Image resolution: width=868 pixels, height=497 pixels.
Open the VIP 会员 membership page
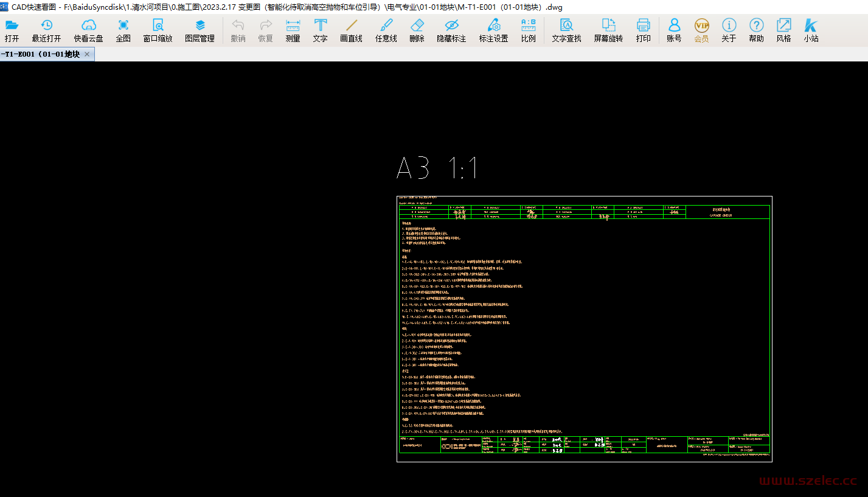tap(702, 30)
